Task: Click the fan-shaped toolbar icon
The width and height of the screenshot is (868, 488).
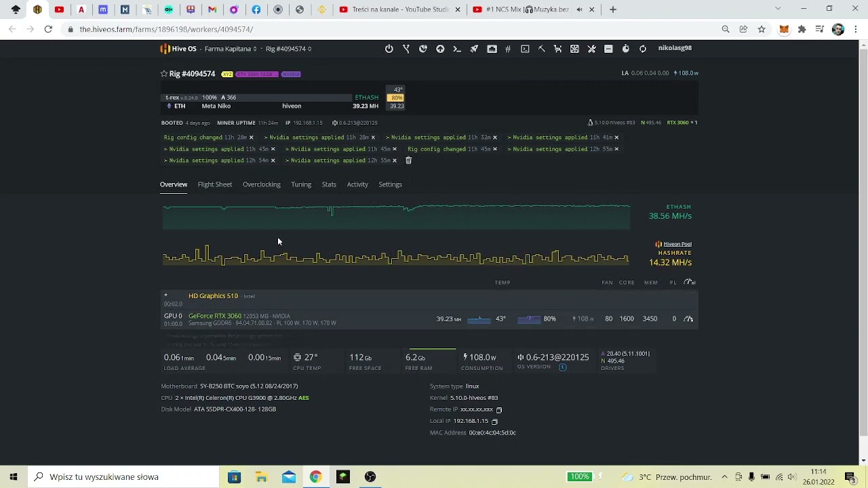Action: click(574, 49)
